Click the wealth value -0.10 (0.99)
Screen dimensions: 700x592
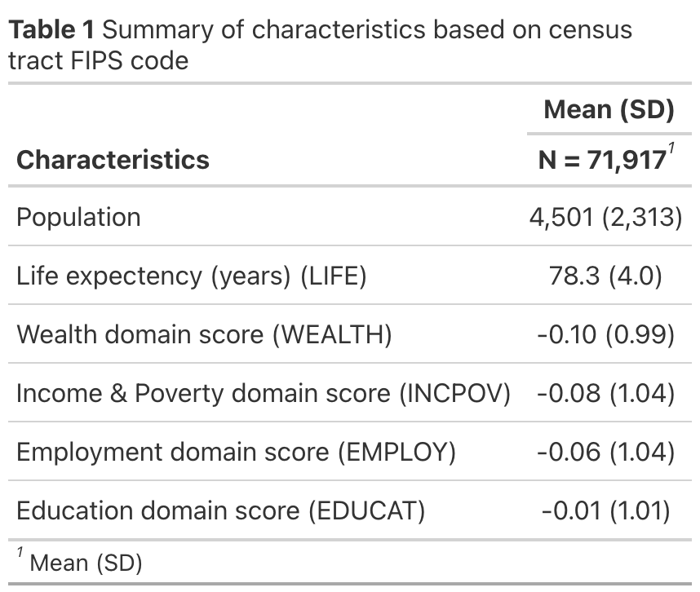[606, 334]
